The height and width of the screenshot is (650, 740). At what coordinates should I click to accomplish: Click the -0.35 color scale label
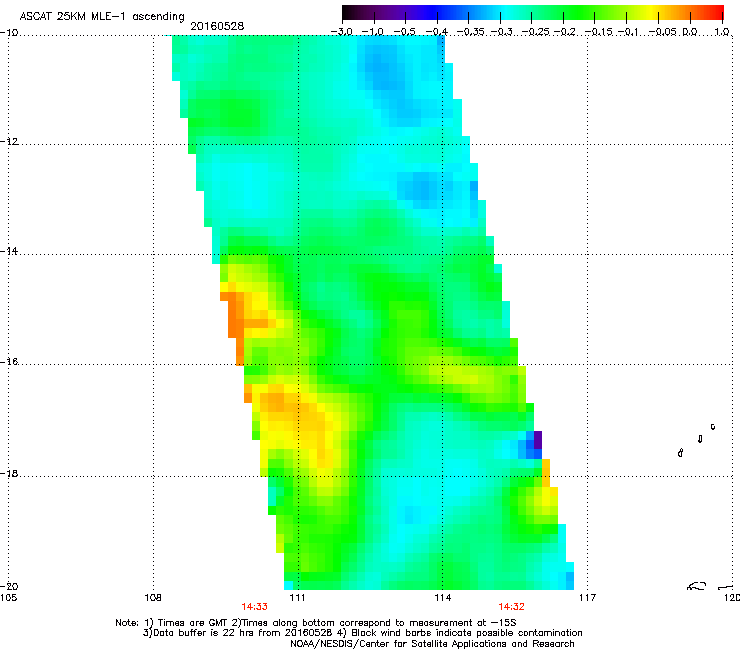(x=471, y=32)
